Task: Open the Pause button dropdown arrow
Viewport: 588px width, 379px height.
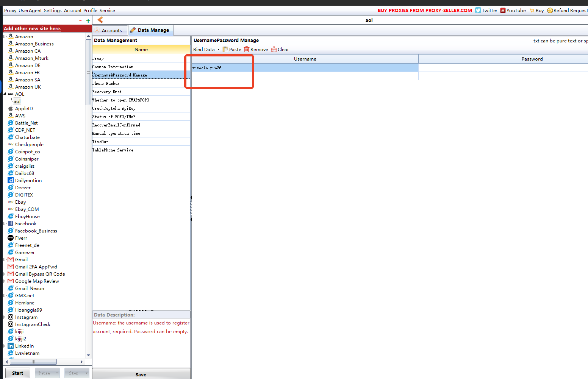Action: [x=57, y=373]
